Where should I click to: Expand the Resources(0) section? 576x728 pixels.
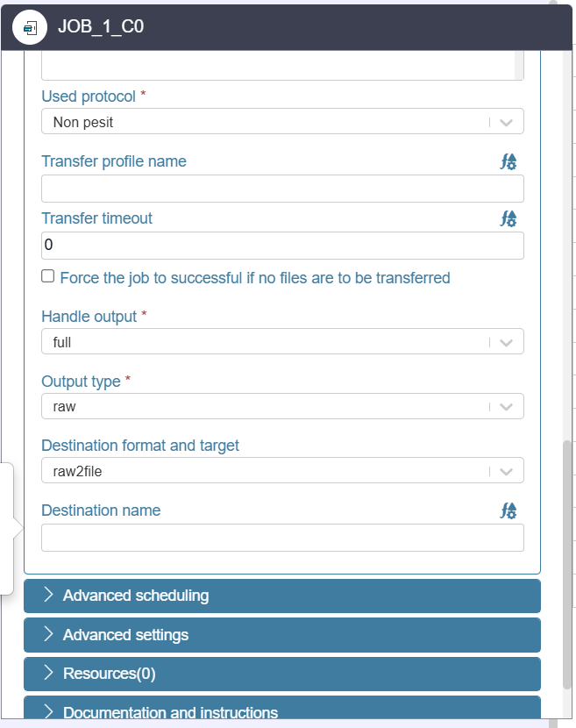pyautogui.click(x=282, y=674)
